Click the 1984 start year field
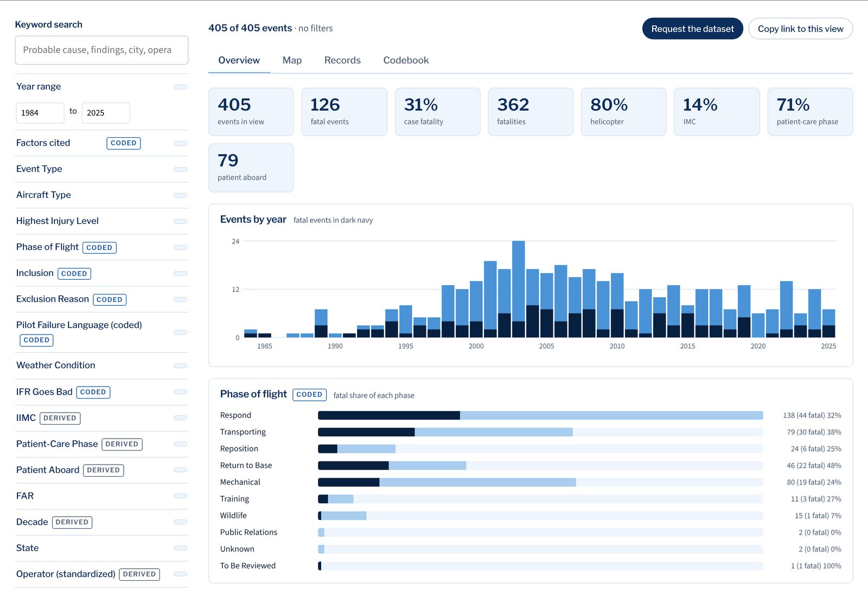The width and height of the screenshot is (868, 591). point(40,113)
